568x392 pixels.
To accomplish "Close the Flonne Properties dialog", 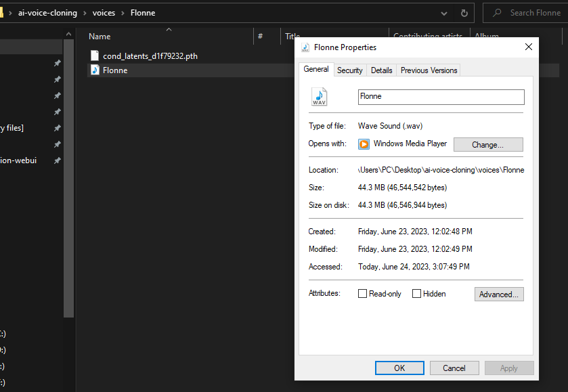I will 529,47.
